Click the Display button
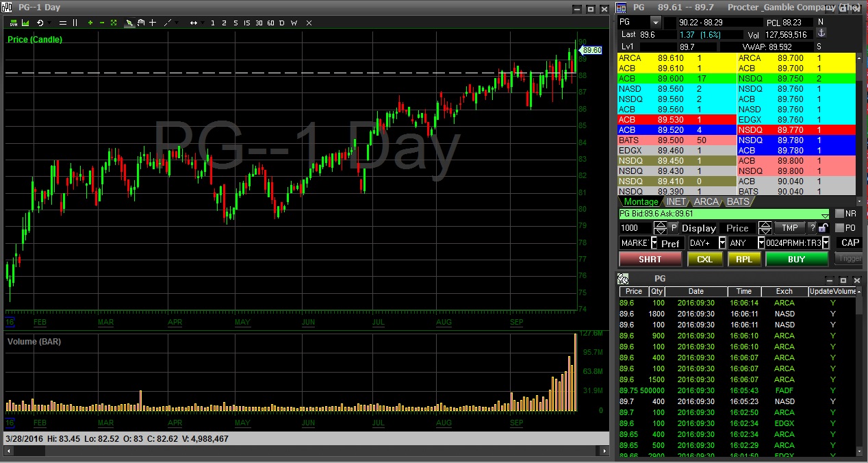 click(699, 228)
